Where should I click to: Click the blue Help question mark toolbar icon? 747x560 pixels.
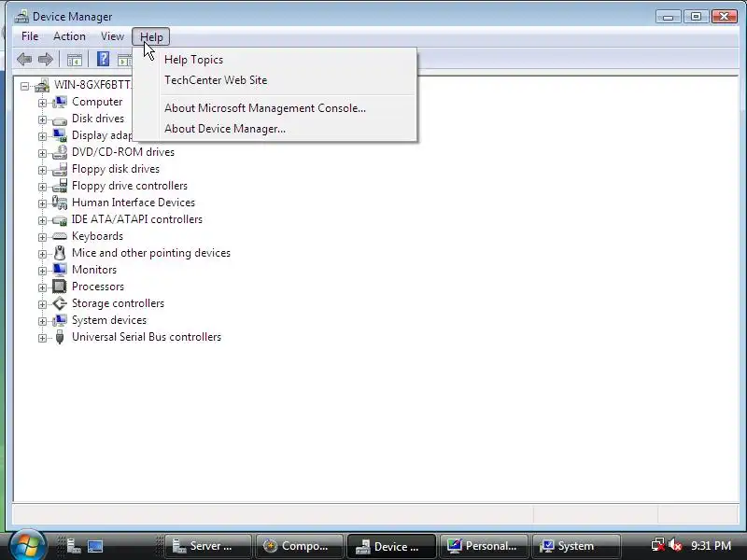coord(103,59)
